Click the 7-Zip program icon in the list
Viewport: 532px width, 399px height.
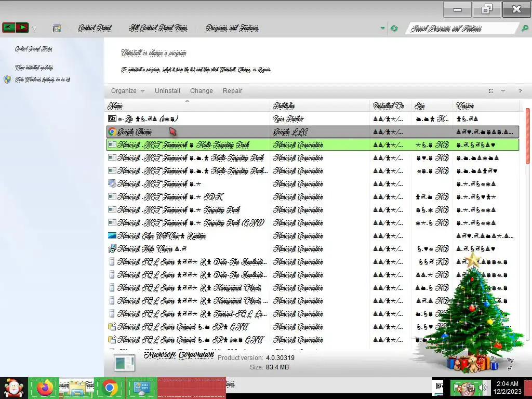click(112, 119)
